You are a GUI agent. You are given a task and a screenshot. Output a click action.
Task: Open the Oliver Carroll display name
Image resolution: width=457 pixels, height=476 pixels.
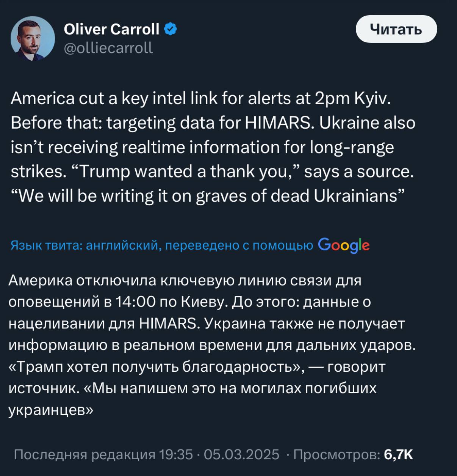tap(111, 29)
